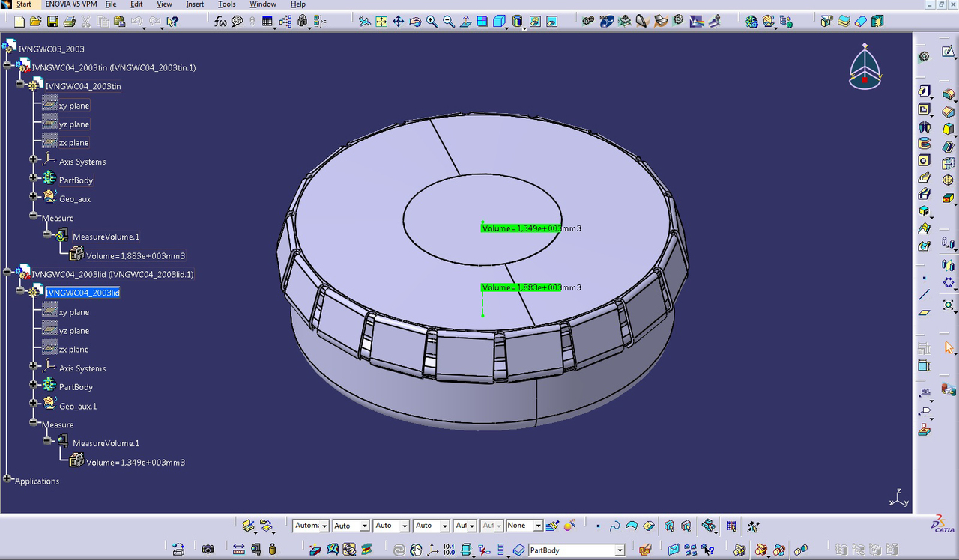Open the Formula f(x) tool
Screen dimensions: 959x560
tap(220, 22)
